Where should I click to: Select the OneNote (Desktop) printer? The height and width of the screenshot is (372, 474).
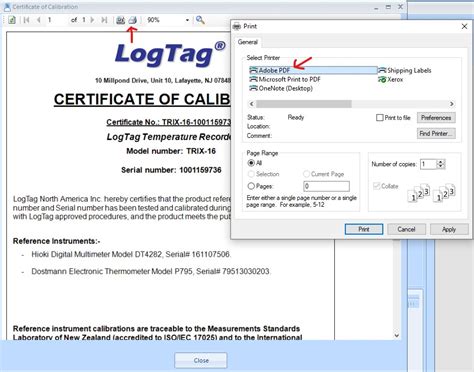pos(281,88)
